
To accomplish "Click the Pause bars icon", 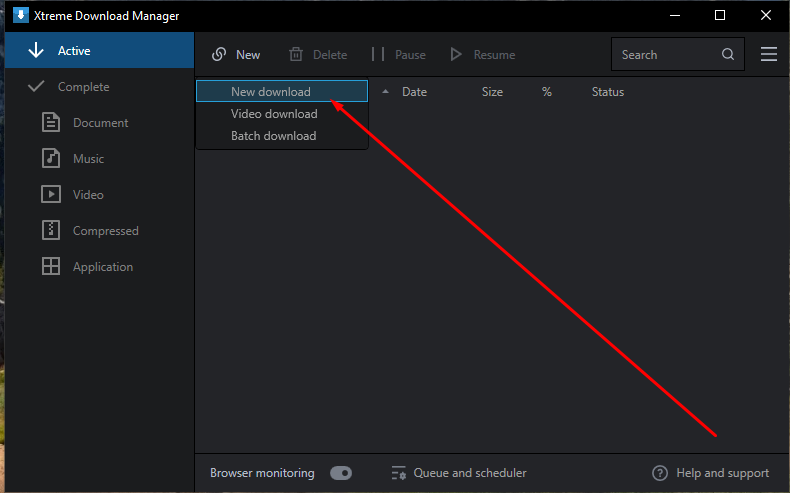I will pos(378,54).
